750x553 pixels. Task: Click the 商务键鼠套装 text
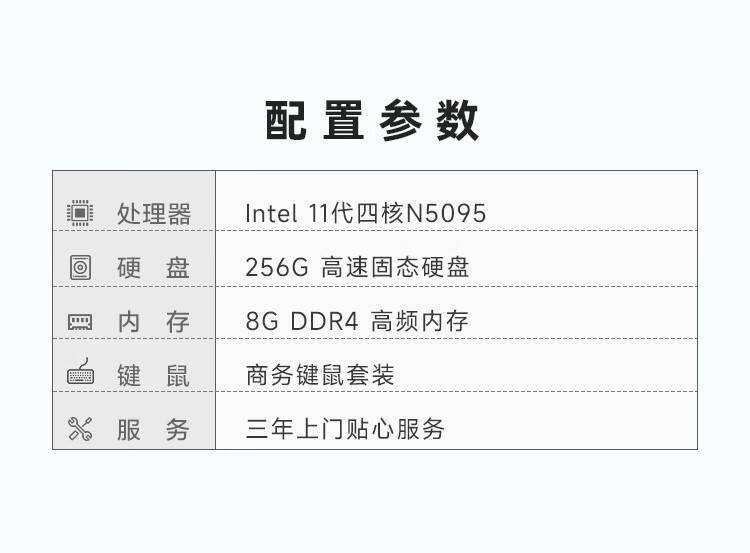(x=320, y=376)
